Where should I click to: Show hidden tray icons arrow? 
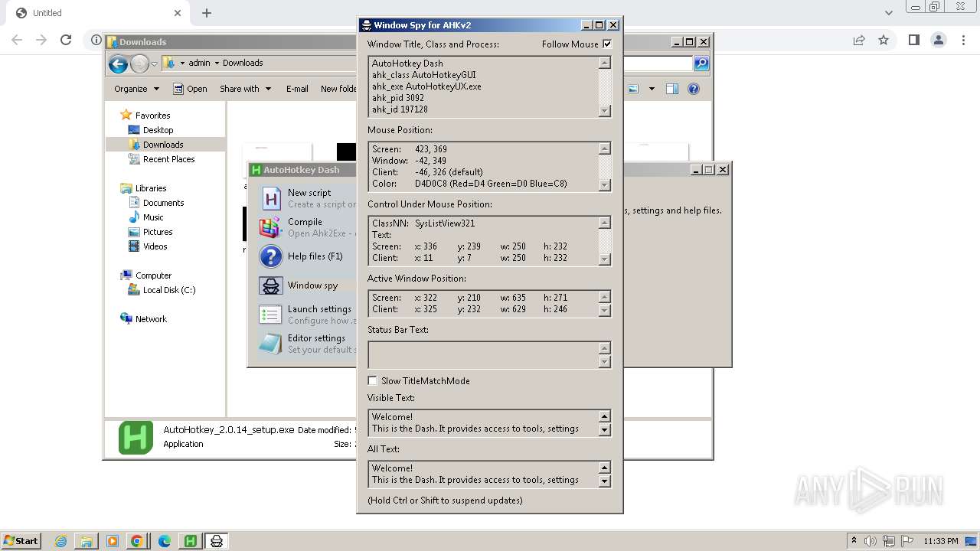(854, 541)
